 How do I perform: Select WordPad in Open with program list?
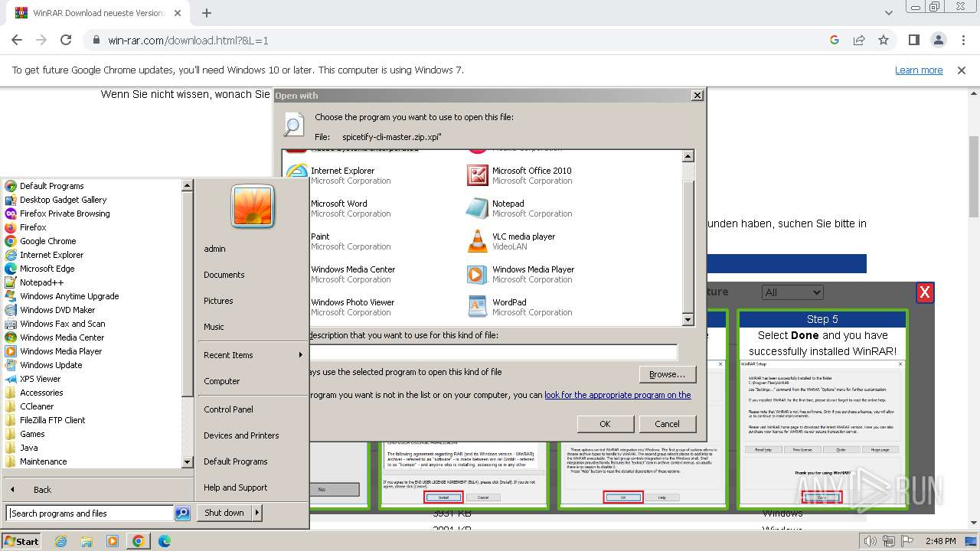click(x=509, y=307)
